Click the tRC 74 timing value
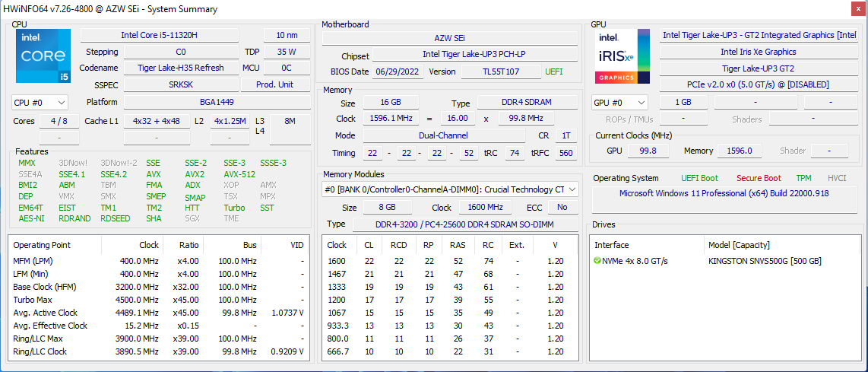This screenshot has width=868, height=372. tap(515, 153)
